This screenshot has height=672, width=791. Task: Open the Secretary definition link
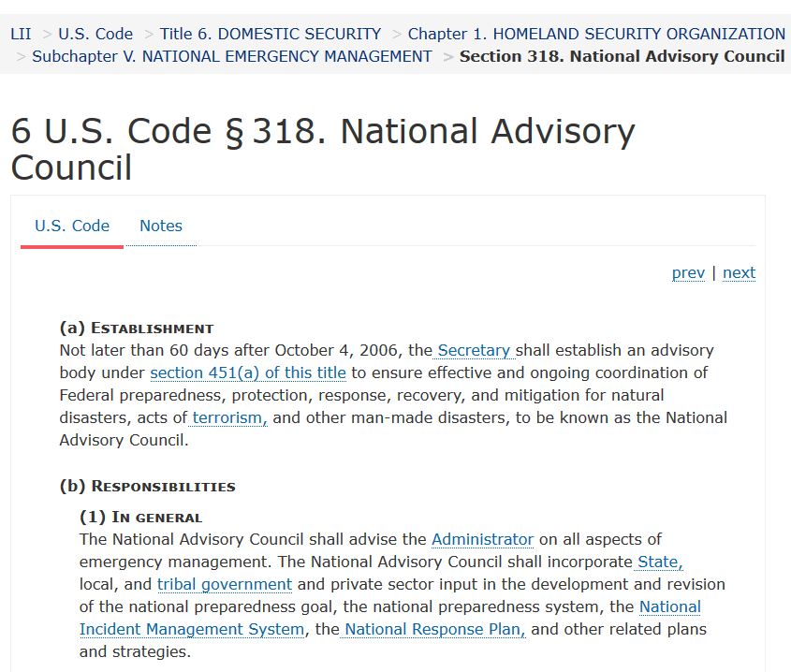[x=474, y=350]
